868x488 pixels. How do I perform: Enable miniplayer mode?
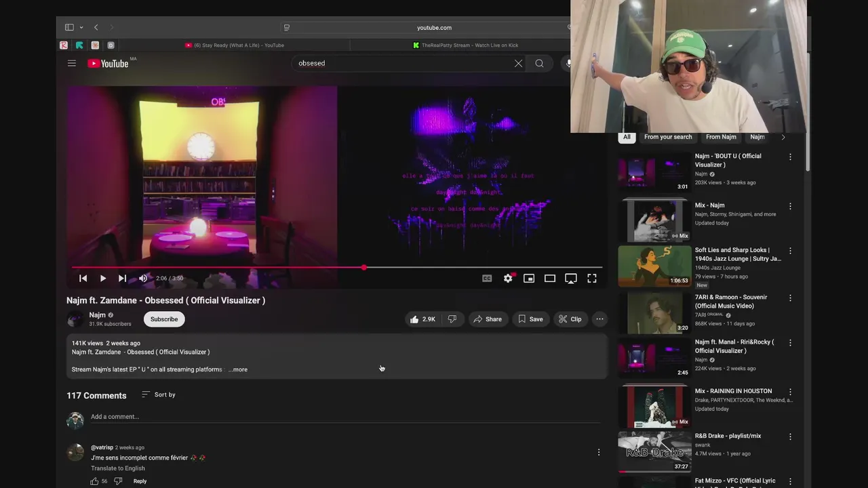pos(529,279)
